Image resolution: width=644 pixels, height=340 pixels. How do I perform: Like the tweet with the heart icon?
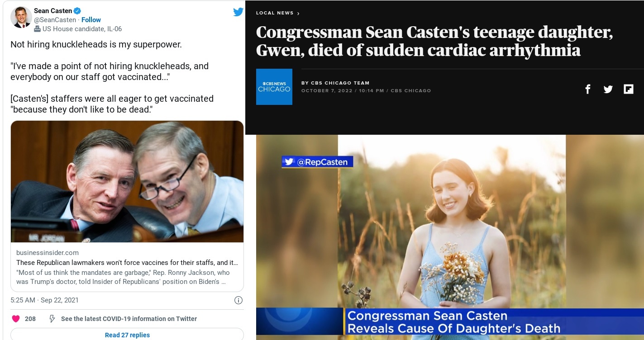(16, 319)
